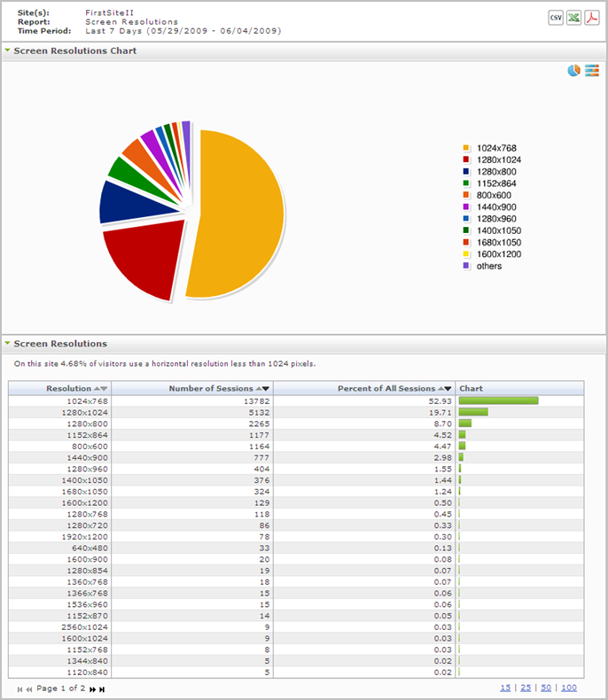Image resolution: width=608 pixels, height=700 pixels.
Task: Show 25 rows per page
Action: [526, 688]
